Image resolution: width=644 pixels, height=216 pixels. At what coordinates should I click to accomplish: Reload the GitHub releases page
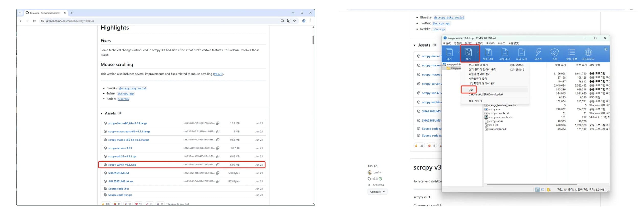click(34, 21)
